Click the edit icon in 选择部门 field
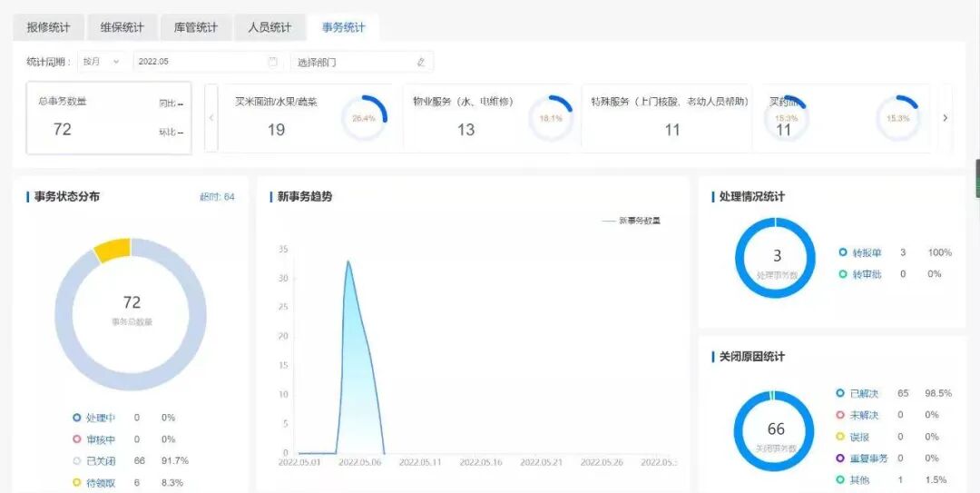This screenshot has width=980, height=493. pyautogui.click(x=421, y=62)
